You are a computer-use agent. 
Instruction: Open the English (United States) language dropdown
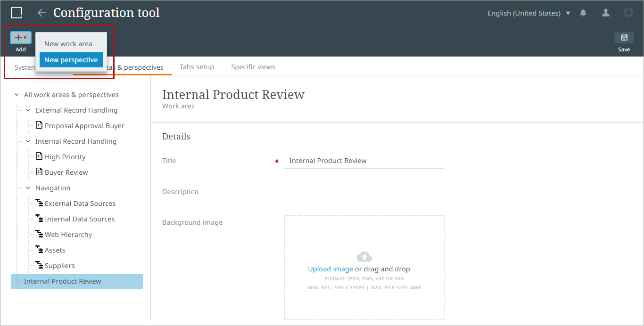(x=528, y=13)
